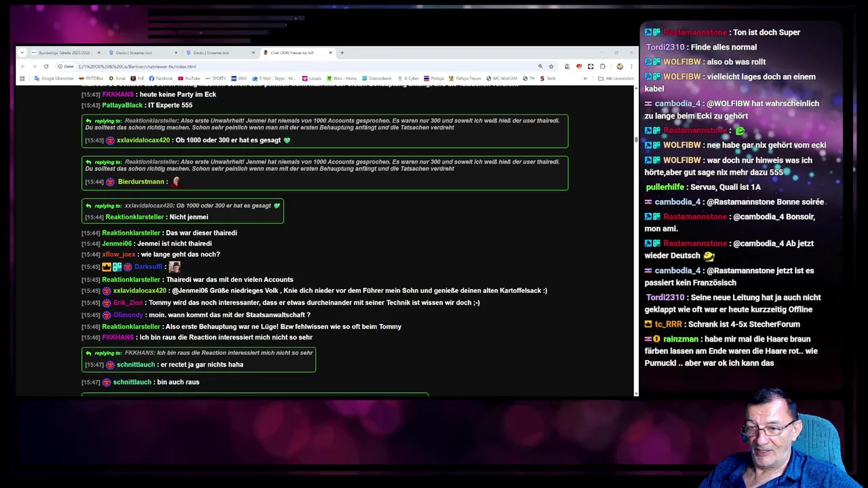
Task: Open a new browser tab
Action: tap(342, 53)
